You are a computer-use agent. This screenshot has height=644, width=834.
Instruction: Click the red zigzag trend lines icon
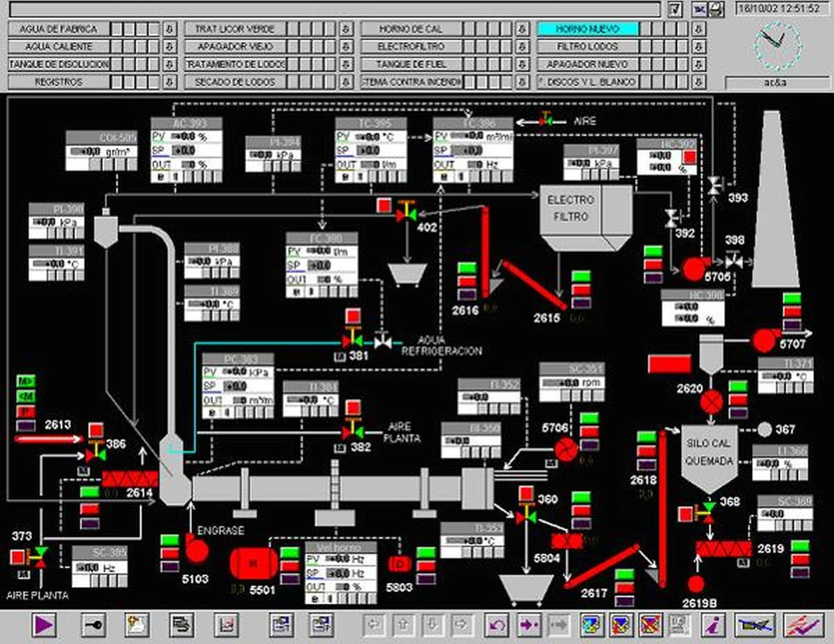[804, 625]
